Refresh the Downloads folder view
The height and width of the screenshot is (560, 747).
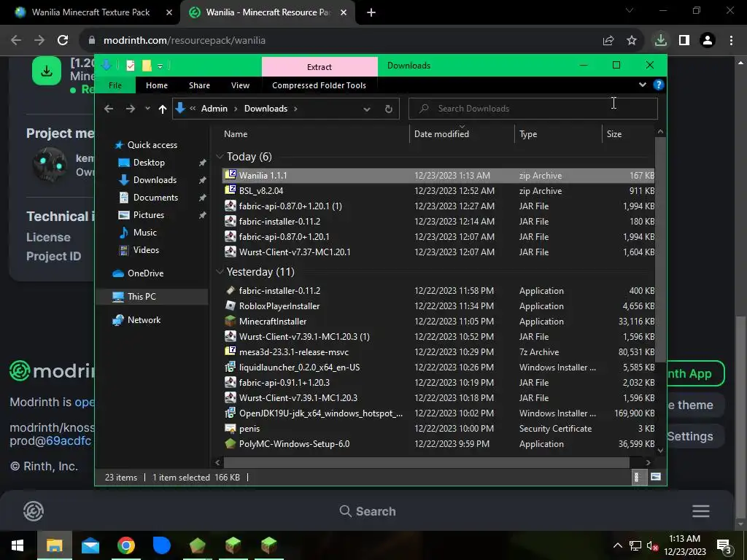pyautogui.click(x=389, y=109)
